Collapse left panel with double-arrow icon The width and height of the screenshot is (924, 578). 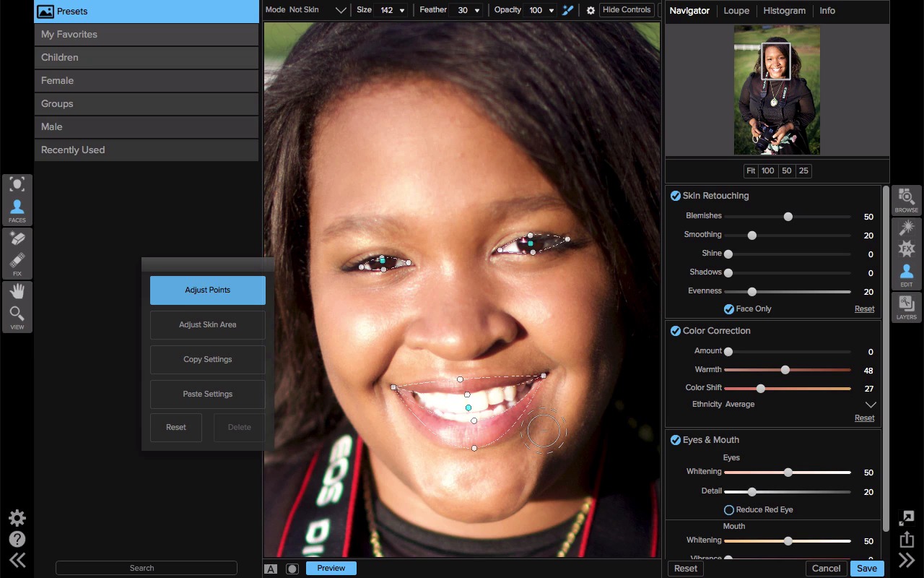click(x=17, y=560)
